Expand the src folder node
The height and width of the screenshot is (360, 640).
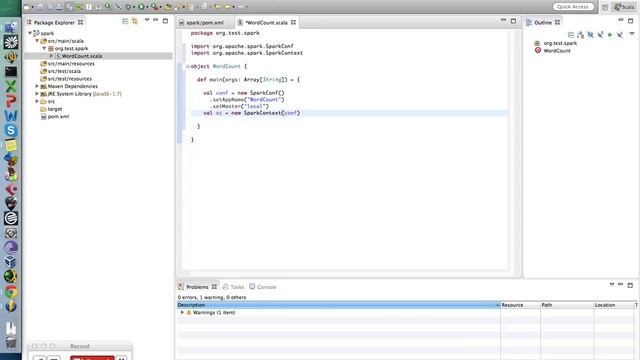(37, 101)
